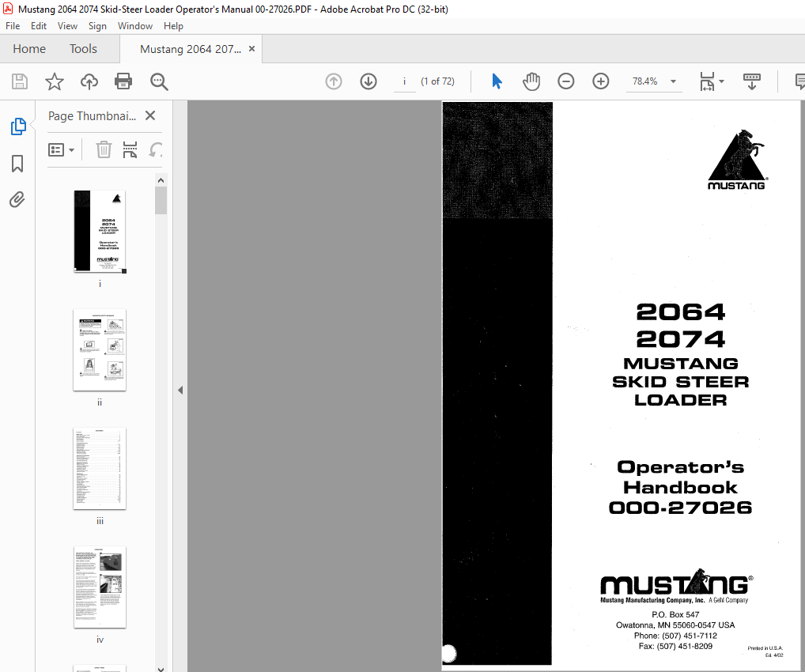The width and height of the screenshot is (805, 672).
Task: Activate the Hand pan tool
Action: pyautogui.click(x=531, y=81)
